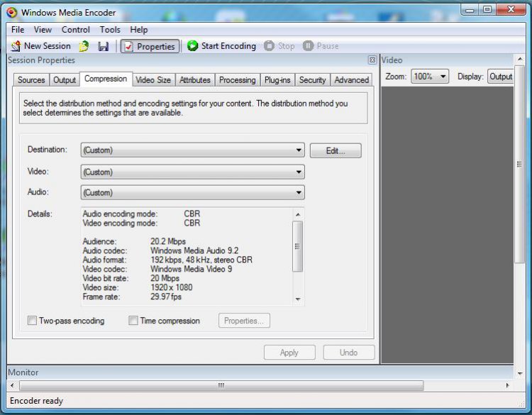532x415 pixels.
Task: Switch to the Output tab
Action: pos(65,80)
